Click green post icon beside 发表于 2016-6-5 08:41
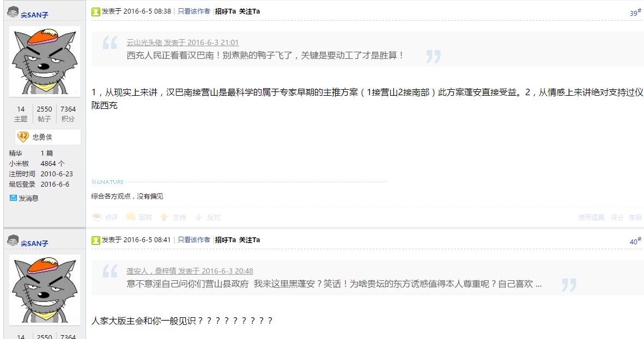 coord(96,240)
